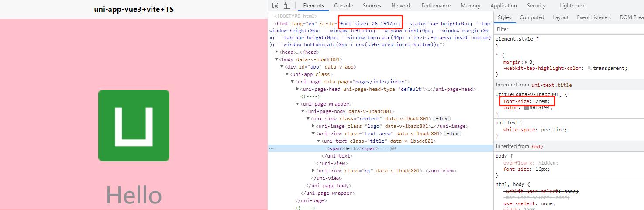Image resolution: width=644 pixels, height=210 pixels.
Task: Focus the Filter styles input field
Action: (569, 29)
